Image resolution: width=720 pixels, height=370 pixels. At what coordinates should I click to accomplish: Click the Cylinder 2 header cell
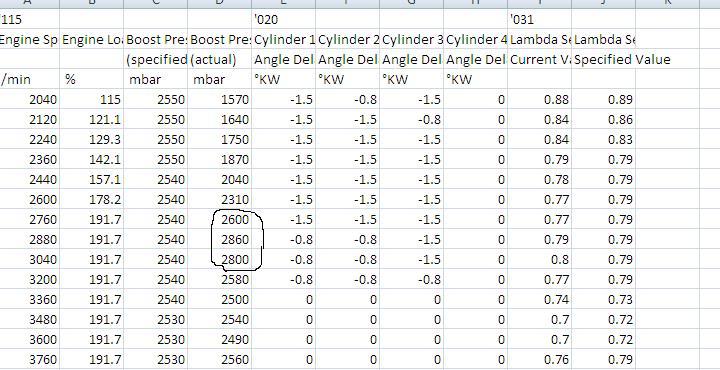(x=348, y=39)
